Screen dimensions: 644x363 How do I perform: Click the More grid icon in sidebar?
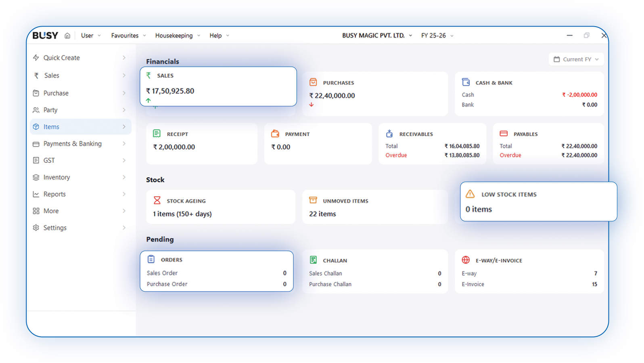[x=36, y=211]
